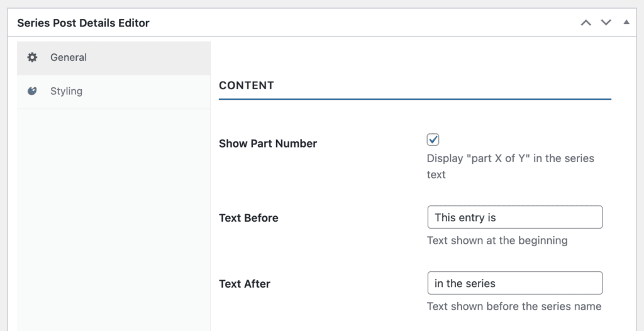This screenshot has width=644, height=331.
Task: Move the panel up with the up arrow
Action: (586, 23)
